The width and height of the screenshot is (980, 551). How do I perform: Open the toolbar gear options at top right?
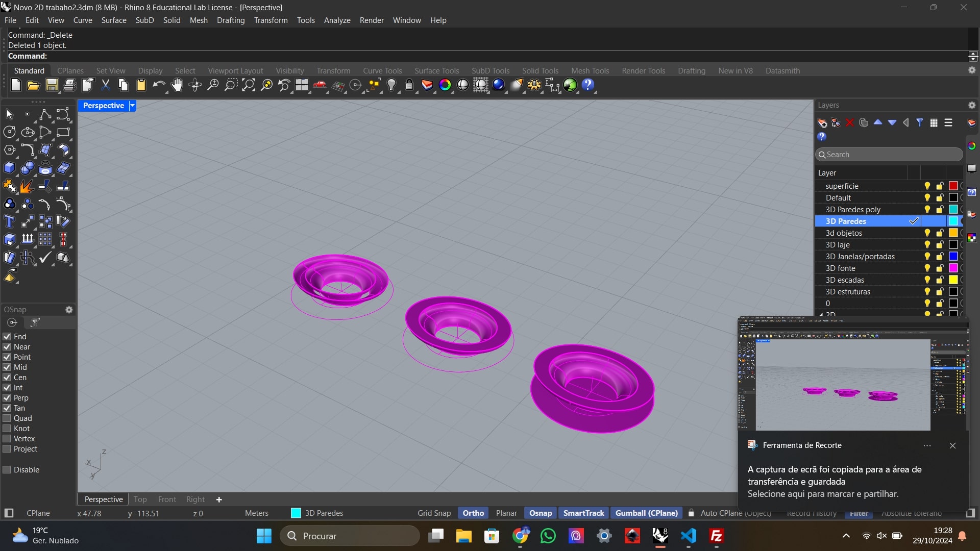click(x=972, y=70)
